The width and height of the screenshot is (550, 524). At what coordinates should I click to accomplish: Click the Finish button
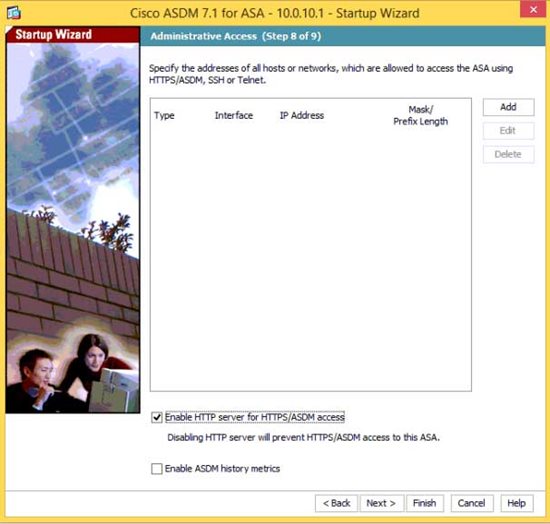[x=425, y=503]
